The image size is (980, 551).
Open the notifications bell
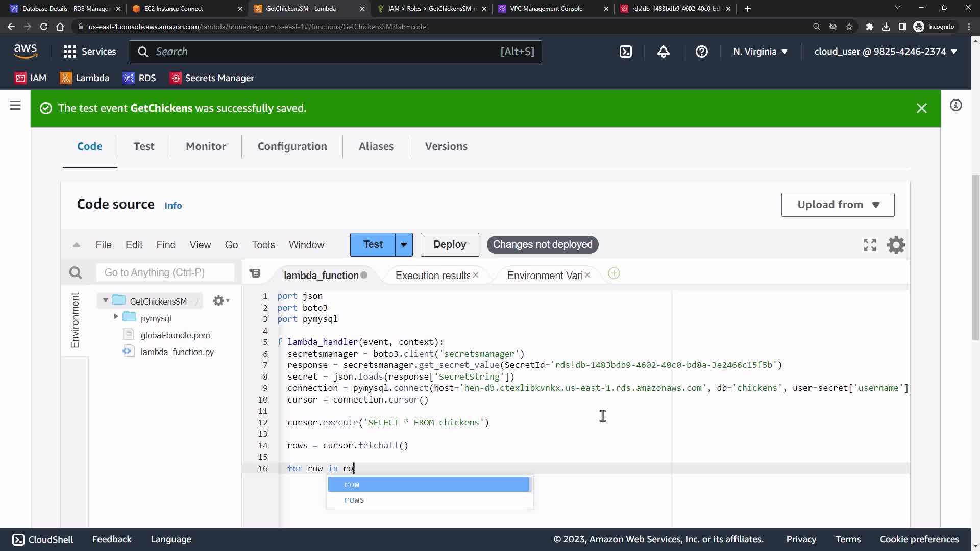[x=663, y=52]
